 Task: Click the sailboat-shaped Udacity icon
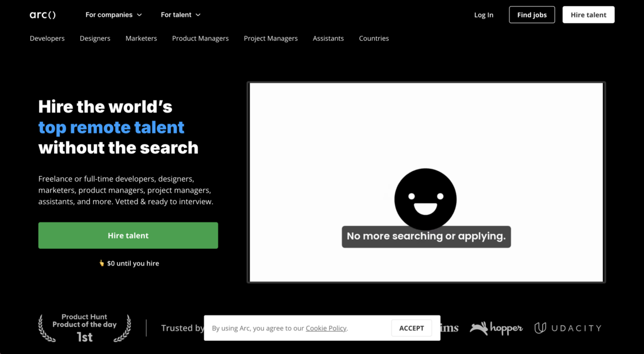(540, 328)
